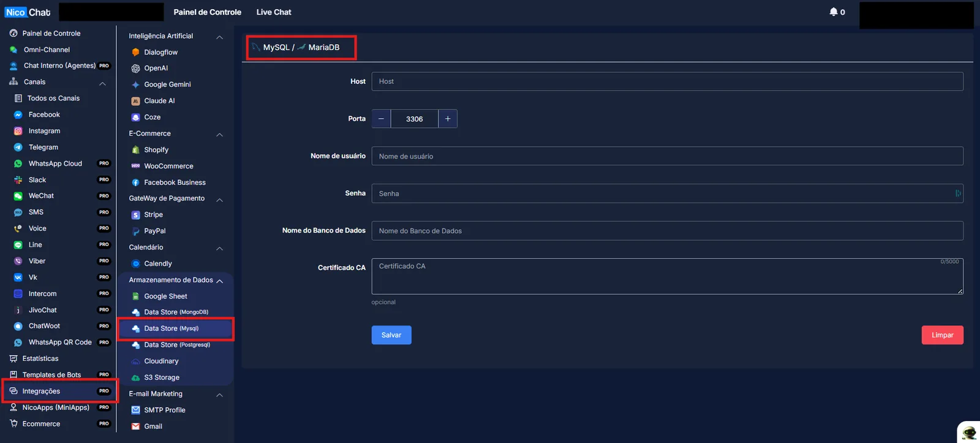Open Todos os Canais in sidebar

coord(53,99)
